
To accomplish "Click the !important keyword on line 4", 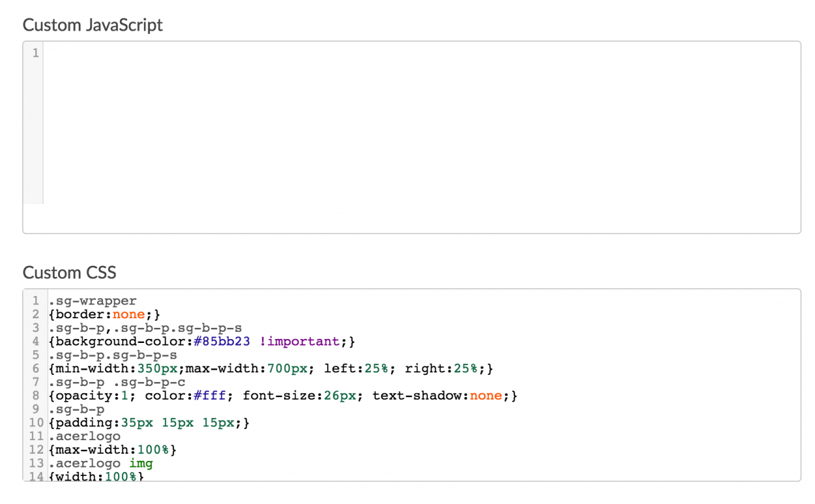I will pos(298,341).
